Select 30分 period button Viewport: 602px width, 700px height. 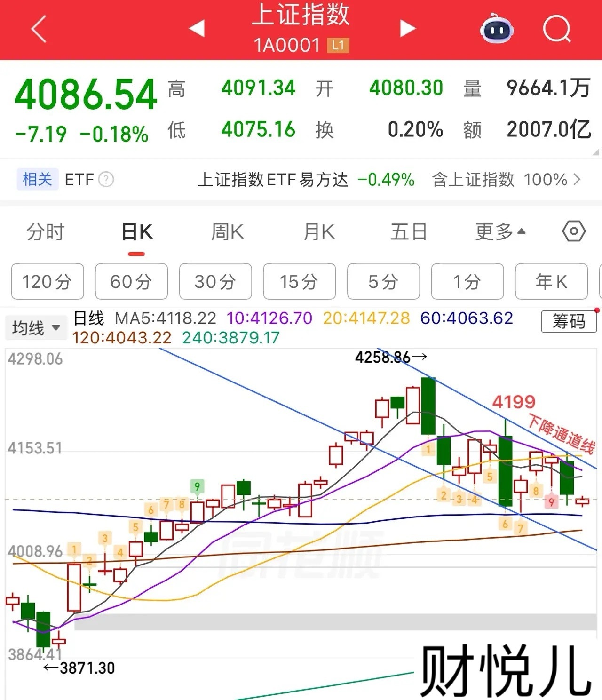pos(215,281)
